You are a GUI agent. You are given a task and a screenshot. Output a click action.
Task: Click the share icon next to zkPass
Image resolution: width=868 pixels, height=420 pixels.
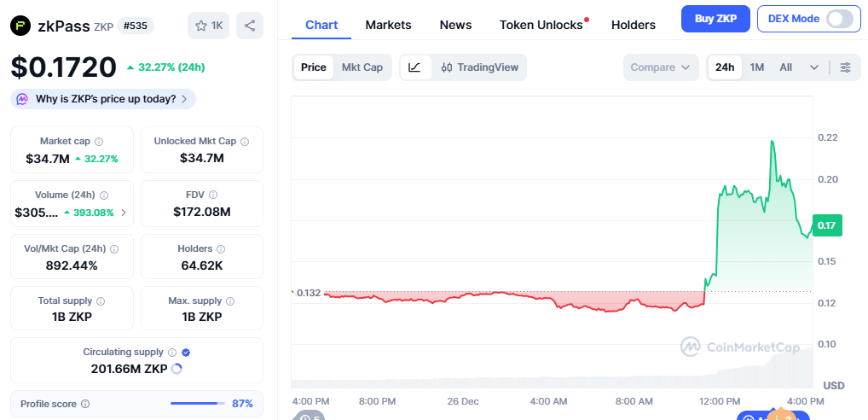click(249, 26)
